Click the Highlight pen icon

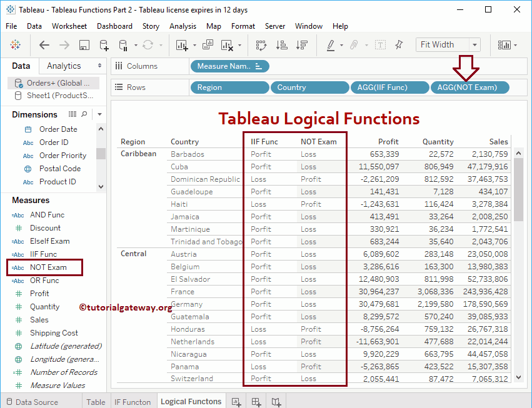tap(331, 45)
